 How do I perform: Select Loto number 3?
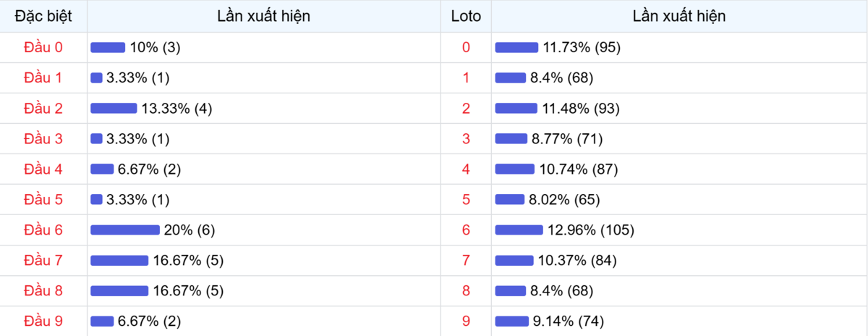click(x=466, y=138)
